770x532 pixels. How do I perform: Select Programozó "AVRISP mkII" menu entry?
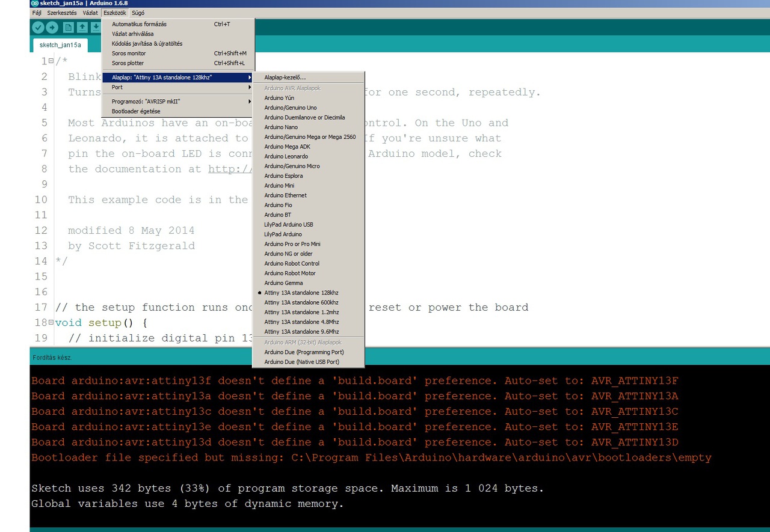179,102
